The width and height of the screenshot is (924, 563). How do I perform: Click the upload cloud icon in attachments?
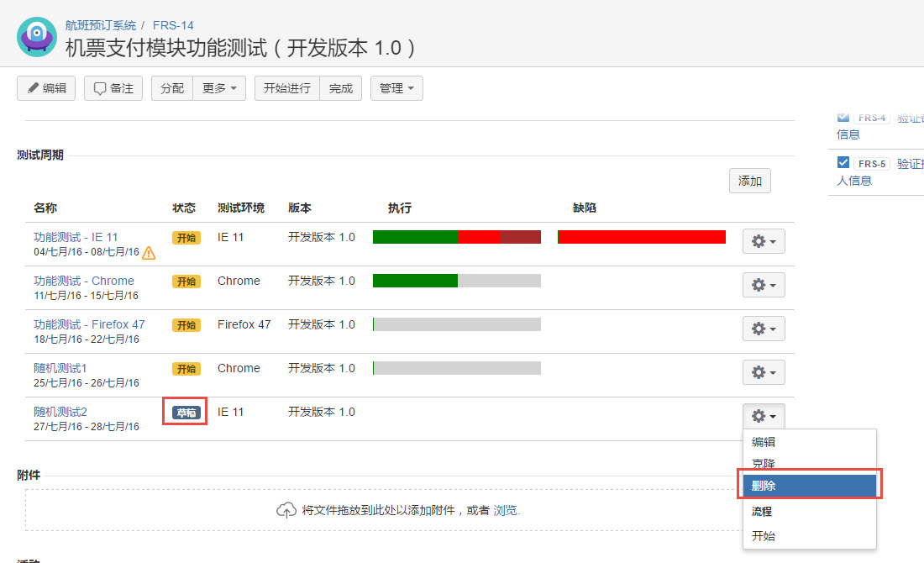286,510
